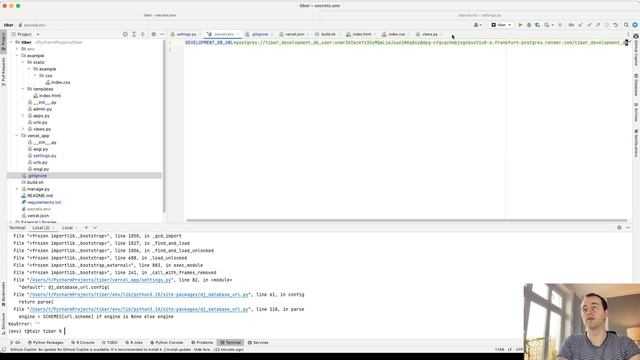Viewport: 640px width, 360px height.
Task: Collapse the templates folder
Action: pyautogui.click(x=23, y=89)
